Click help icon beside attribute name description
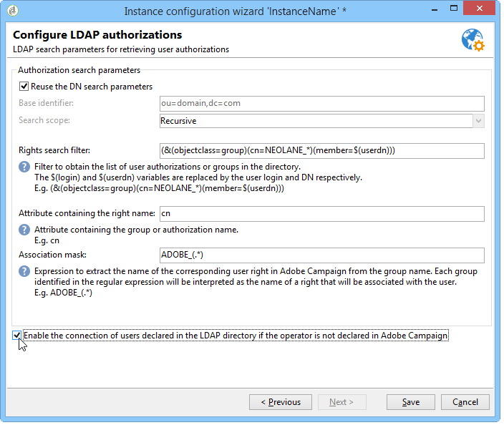 (24, 230)
